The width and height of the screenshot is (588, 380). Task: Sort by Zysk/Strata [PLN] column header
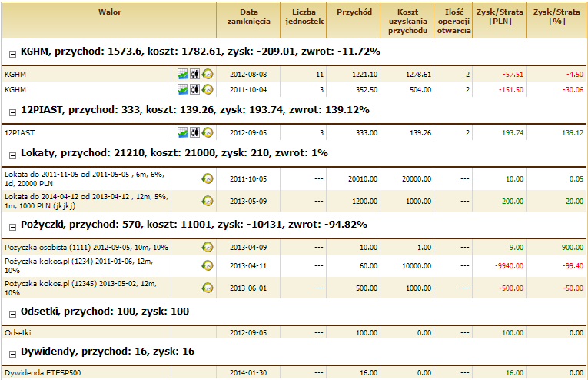pyautogui.click(x=500, y=21)
